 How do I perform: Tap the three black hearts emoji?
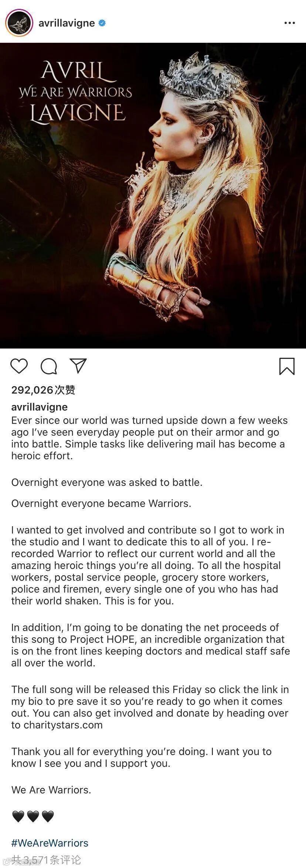(x=33, y=816)
